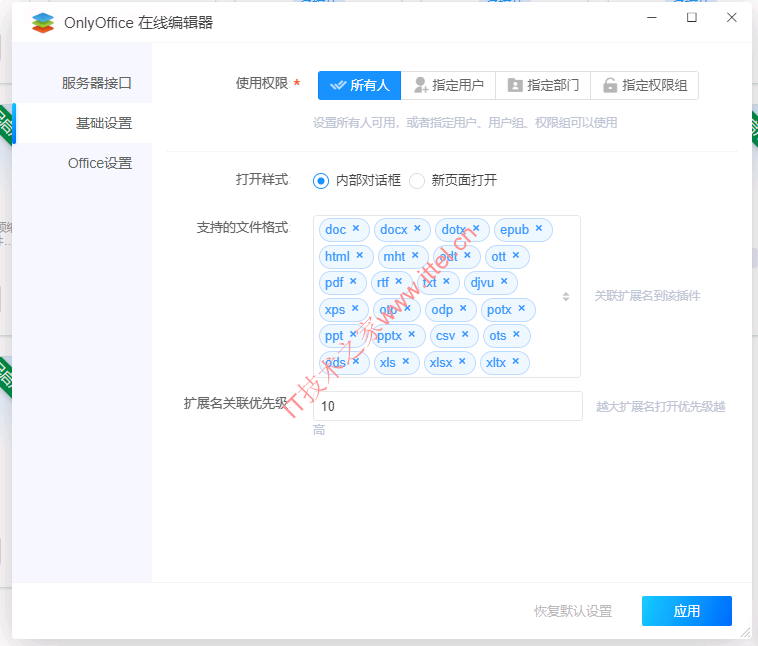758x646 pixels.
Task: Remove the dotx format tag
Action: click(476, 228)
